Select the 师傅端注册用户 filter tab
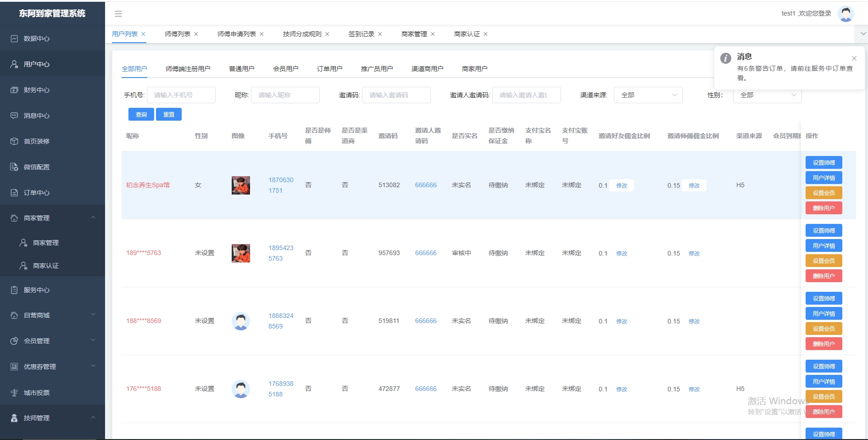The image size is (868, 440). click(x=188, y=69)
